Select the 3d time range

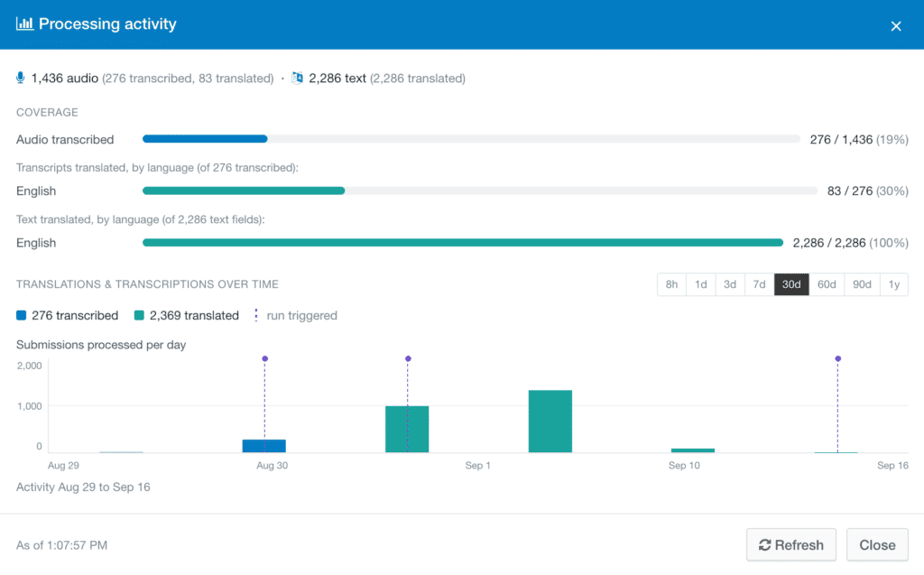(730, 284)
